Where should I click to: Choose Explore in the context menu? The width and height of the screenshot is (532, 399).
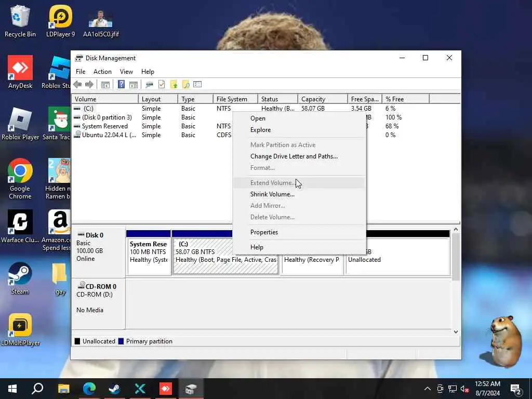point(299,130)
